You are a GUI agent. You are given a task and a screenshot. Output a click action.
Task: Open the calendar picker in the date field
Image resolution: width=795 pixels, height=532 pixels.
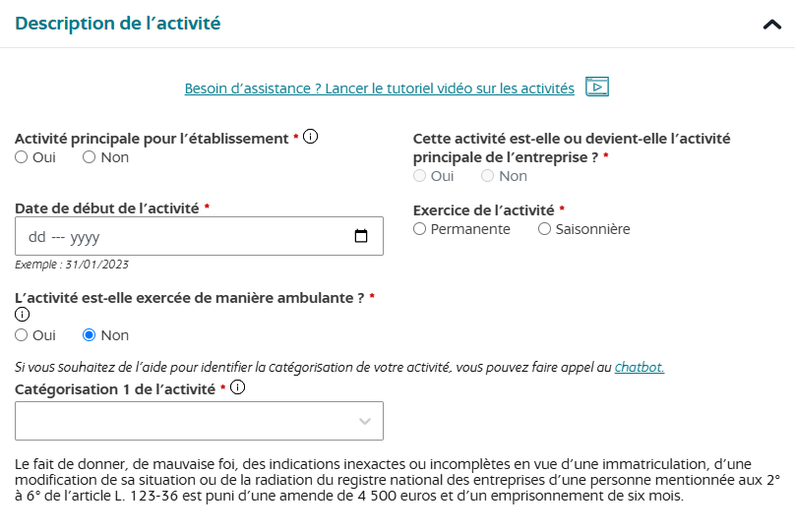click(361, 236)
